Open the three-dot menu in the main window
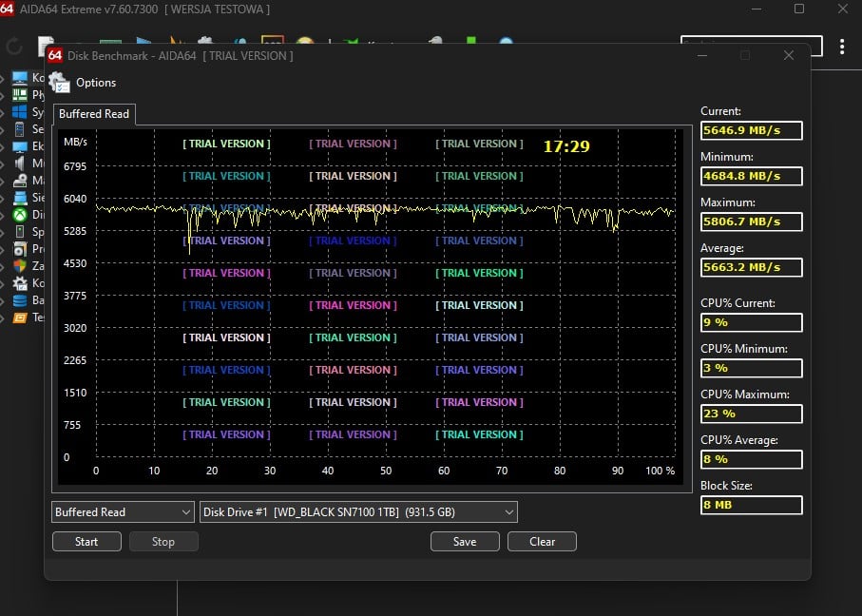This screenshot has height=616, width=862. (842, 47)
